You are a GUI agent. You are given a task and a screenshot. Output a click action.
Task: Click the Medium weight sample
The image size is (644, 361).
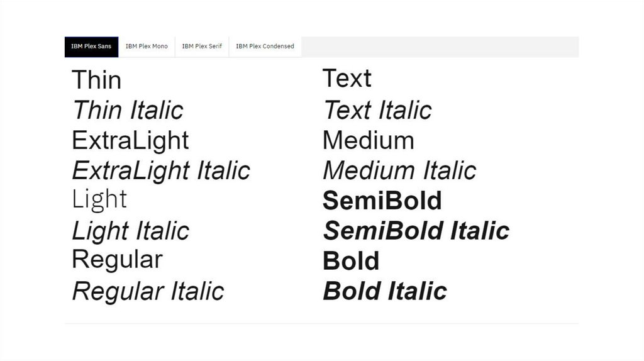coord(368,140)
